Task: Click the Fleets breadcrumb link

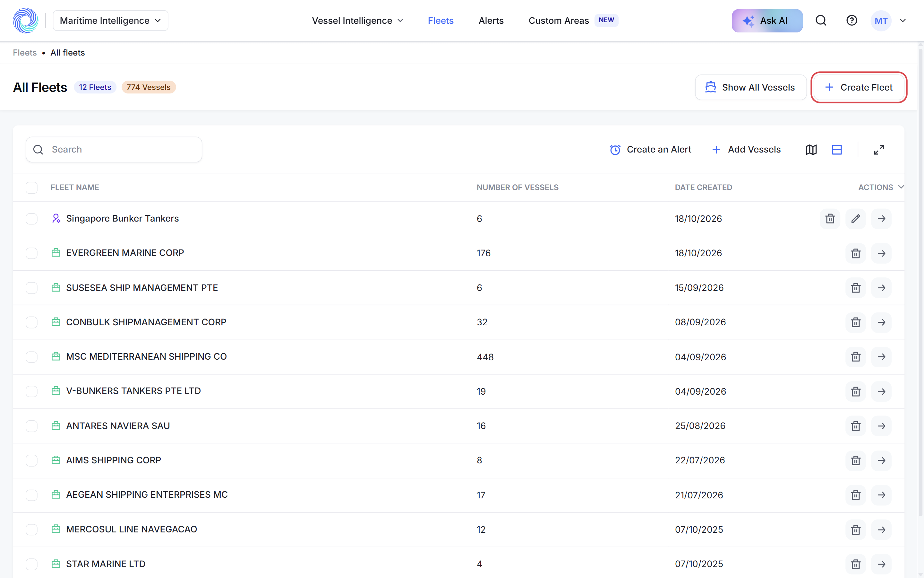Action: click(25, 53)
